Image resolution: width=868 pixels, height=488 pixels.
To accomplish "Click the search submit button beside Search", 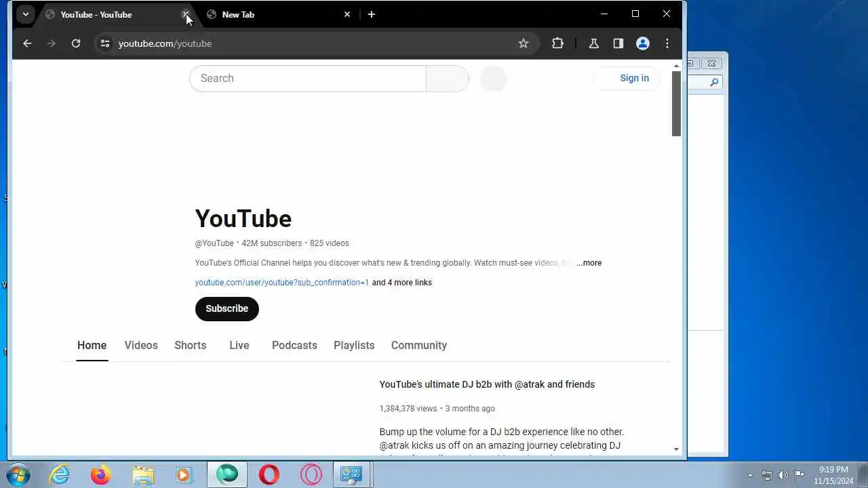I will click(x=447, y=79).
